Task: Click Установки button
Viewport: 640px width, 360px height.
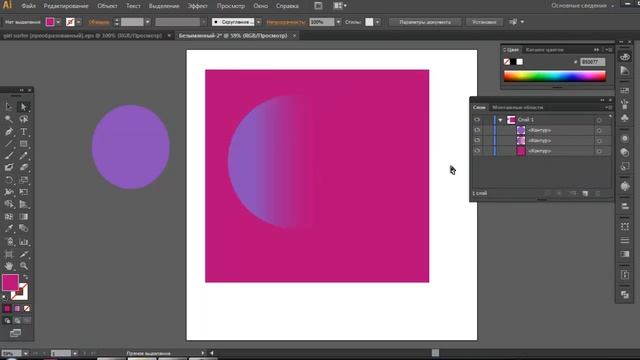Action: click(484, 22)
